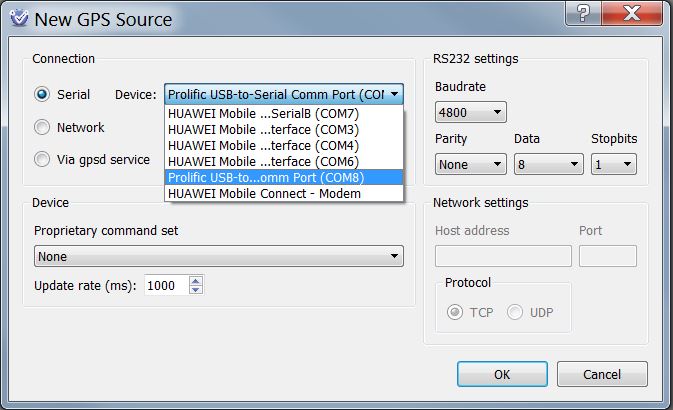Pick HUAWEI Mobile interface (COM4) from list
The width and height of the screenshot is (673, 410).
pos(263,146)
